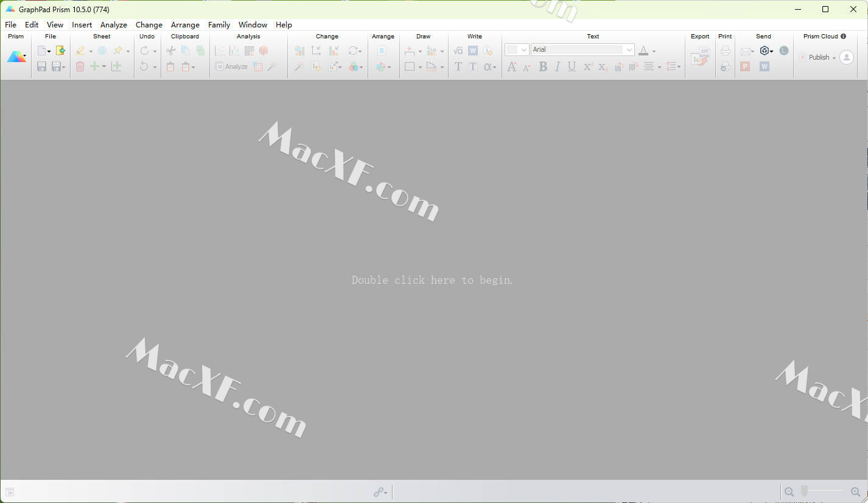Toggle Bold text formatting
The image size is (868, 503).
pyautogui.click(x=543, y=66)
